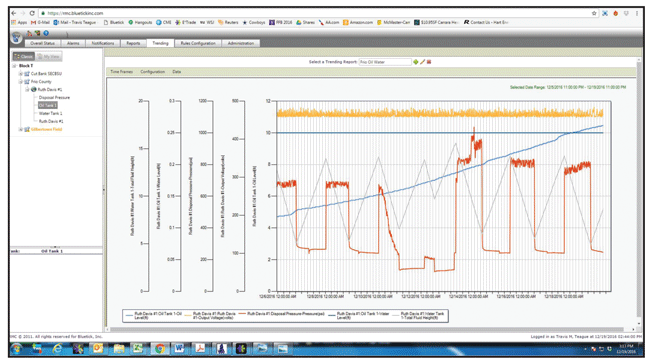Open the Cowboys bookmark
This screenshot has width=650, height=361.
point(254,22)
